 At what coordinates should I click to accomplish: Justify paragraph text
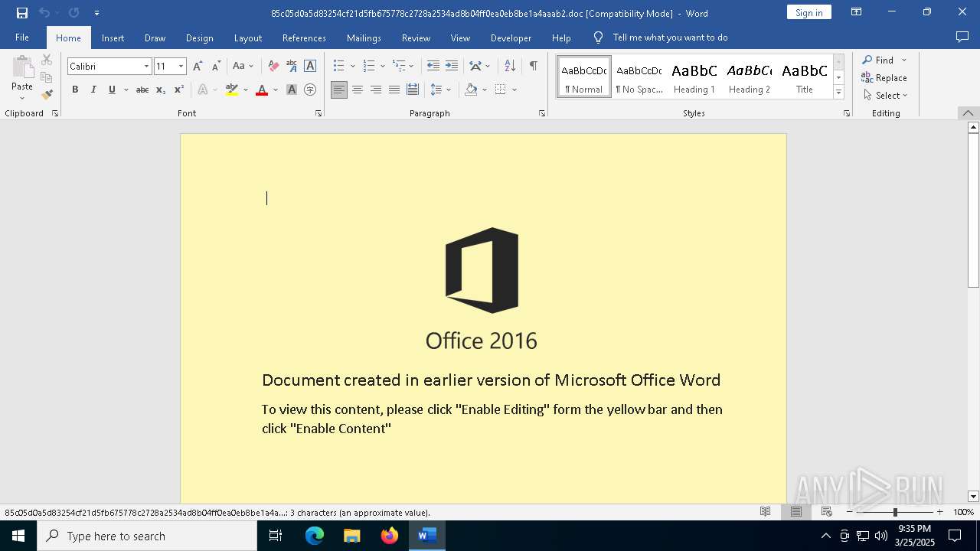click(394, 90)
